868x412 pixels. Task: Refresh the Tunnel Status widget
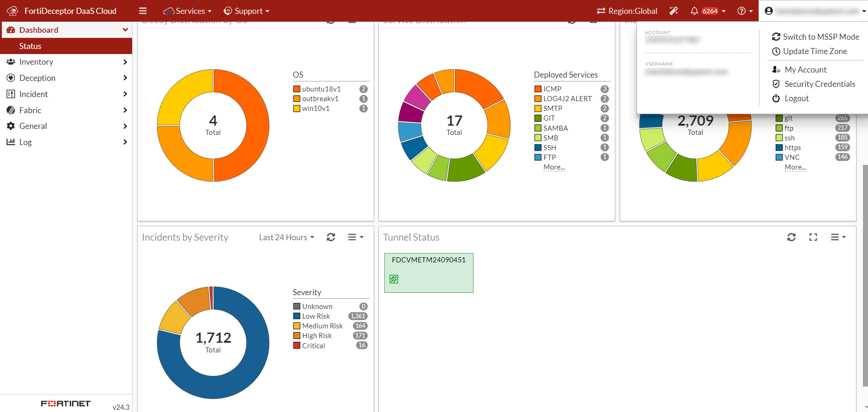tap(791, 237)
